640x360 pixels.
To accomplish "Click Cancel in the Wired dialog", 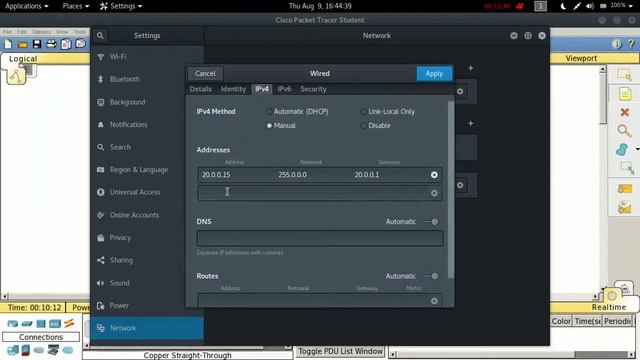I will pyautogui.click(x=205, y=73).
